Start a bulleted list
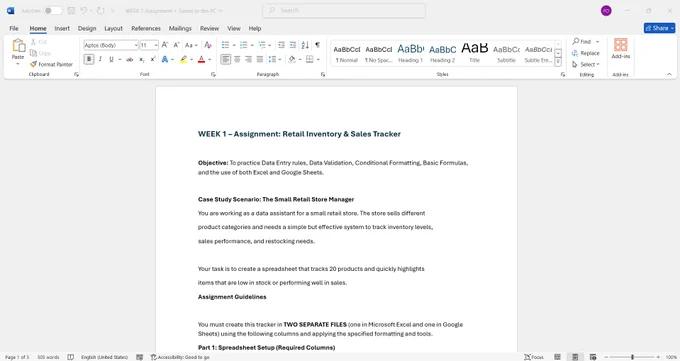Viewport: 680px width, 361px height. [x=226, y=45]
